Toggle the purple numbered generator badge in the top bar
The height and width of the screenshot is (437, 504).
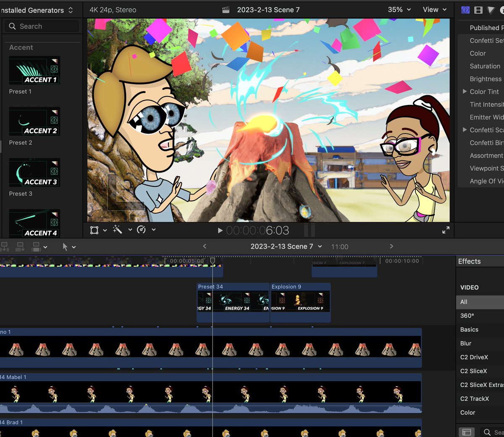tap(465, 9)
